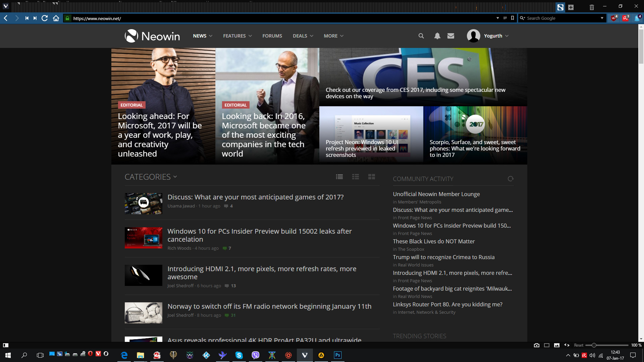Expand the CATEGORIES dropdown
644x362 pixels.
[x=151, y=177]
